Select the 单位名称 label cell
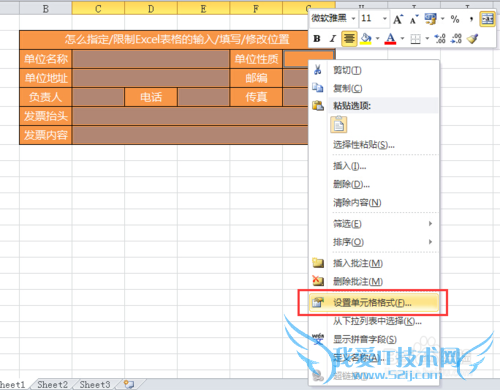Image resolution: width=500 pixels, height=390 pixels. tap(46, 59)
